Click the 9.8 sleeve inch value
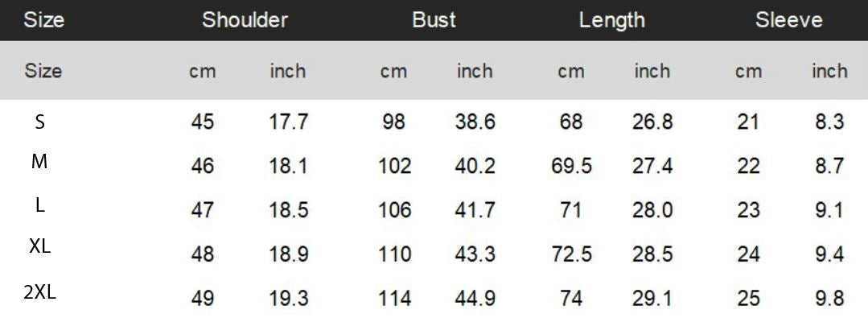Image resolution: width=868 pixels, height=318 pixels. 829,299
